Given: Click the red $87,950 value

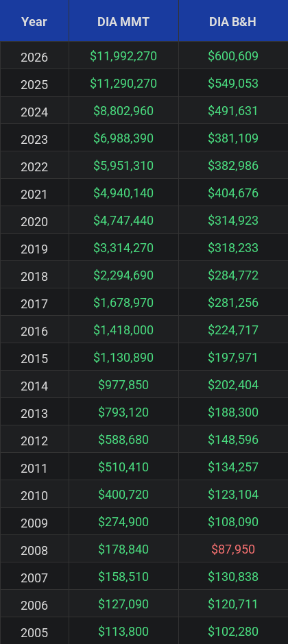Looking at the screenshot, I should [x=233, y=549].
